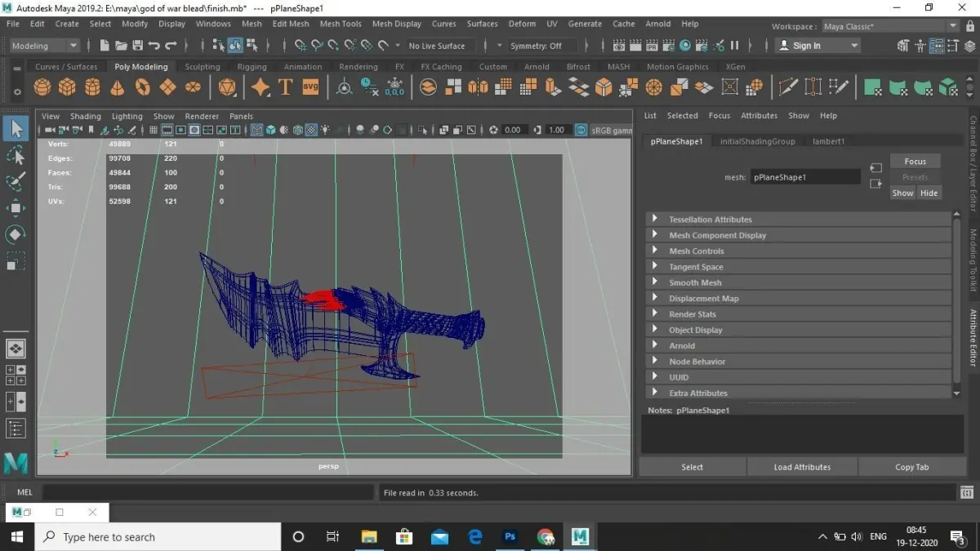Expand the Displacement Map section
Image resolution: width=980 pixels, height=551 pixels.
point(799,298)
